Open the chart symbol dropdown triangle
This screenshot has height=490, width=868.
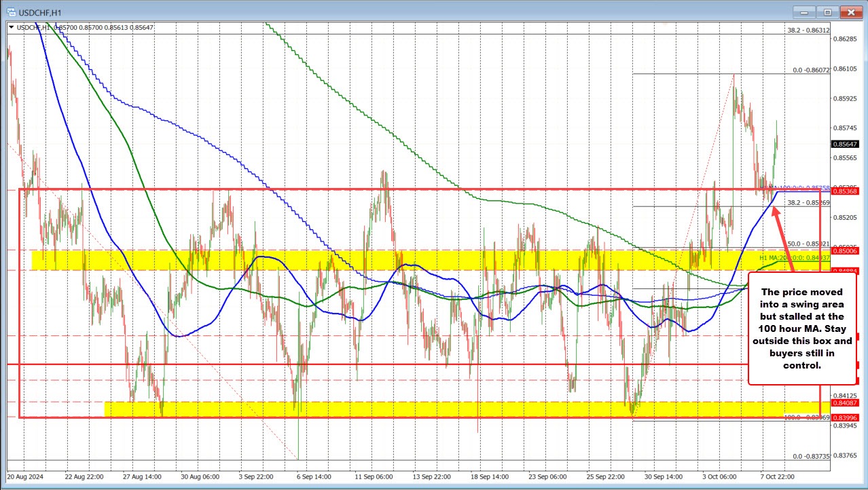click(x=11, y=27)
